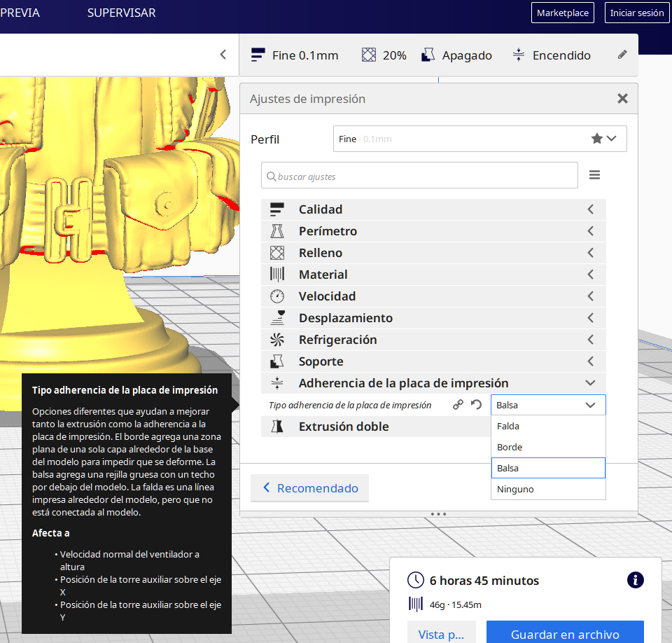Click the Balsa adhesion type combo box
The image size is (672, 643).
coord(547,405)
